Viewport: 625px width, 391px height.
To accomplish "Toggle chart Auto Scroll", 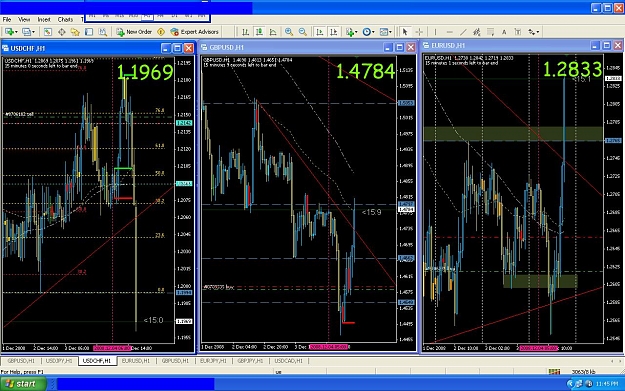I will pyautogui.click(x=319, y=32).
